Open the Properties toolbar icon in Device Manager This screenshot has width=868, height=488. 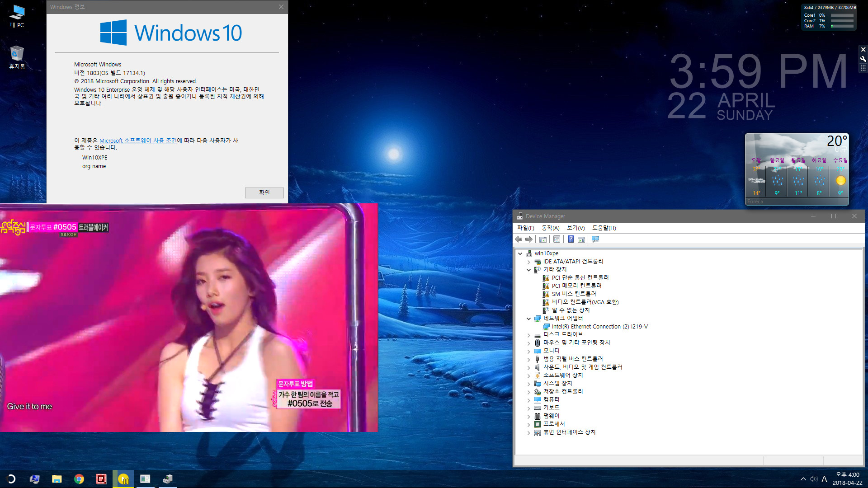557,239
